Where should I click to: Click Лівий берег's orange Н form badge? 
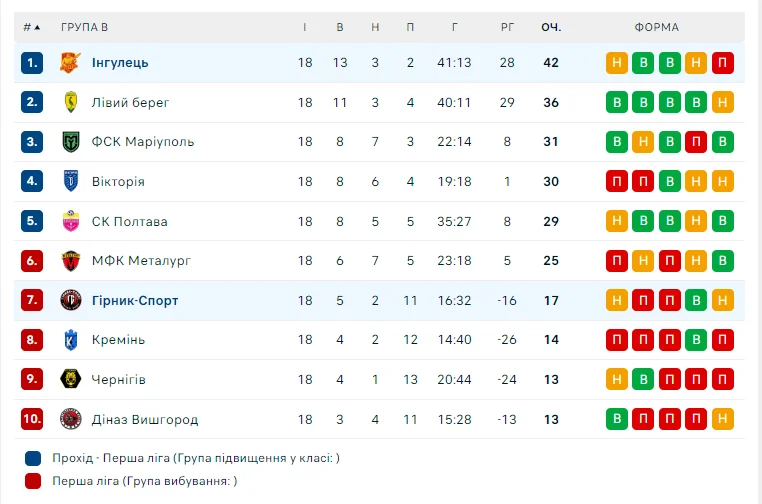723,102
